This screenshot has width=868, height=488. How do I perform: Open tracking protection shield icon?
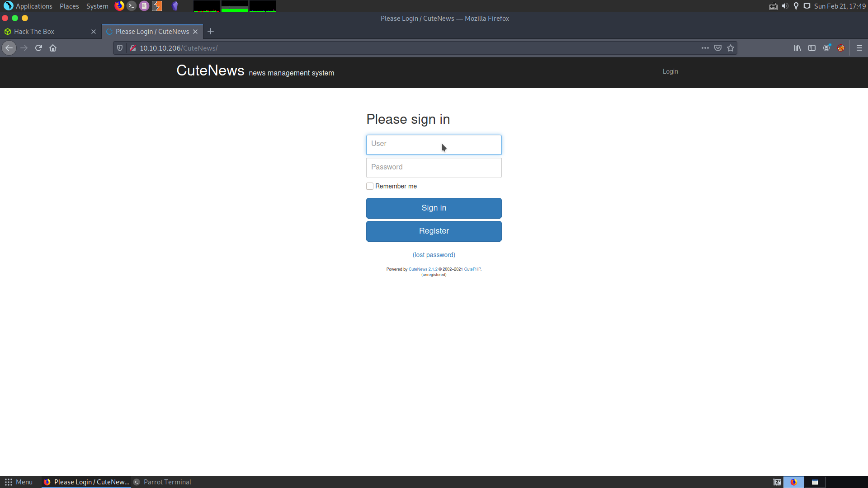pos(120,48)
